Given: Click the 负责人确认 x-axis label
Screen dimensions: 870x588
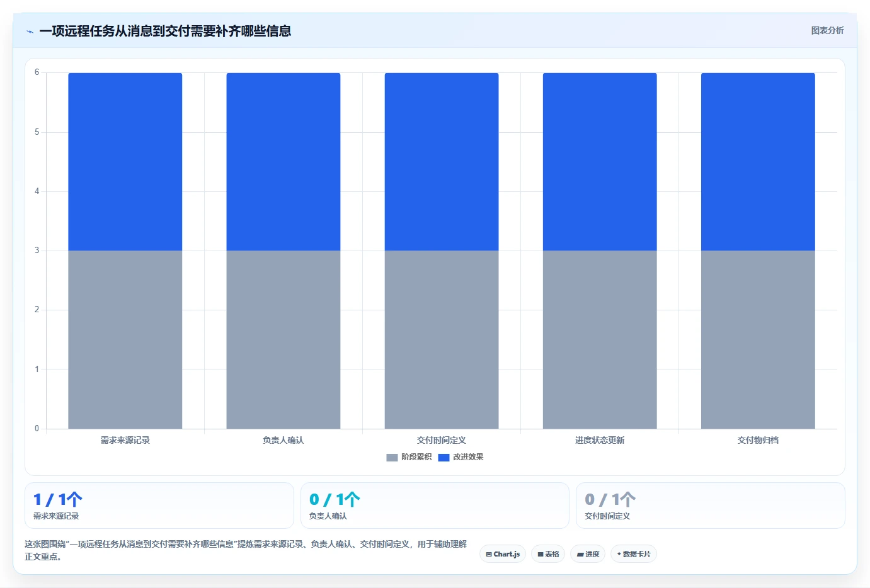Looking at the screenshot, I should (283, 441).
